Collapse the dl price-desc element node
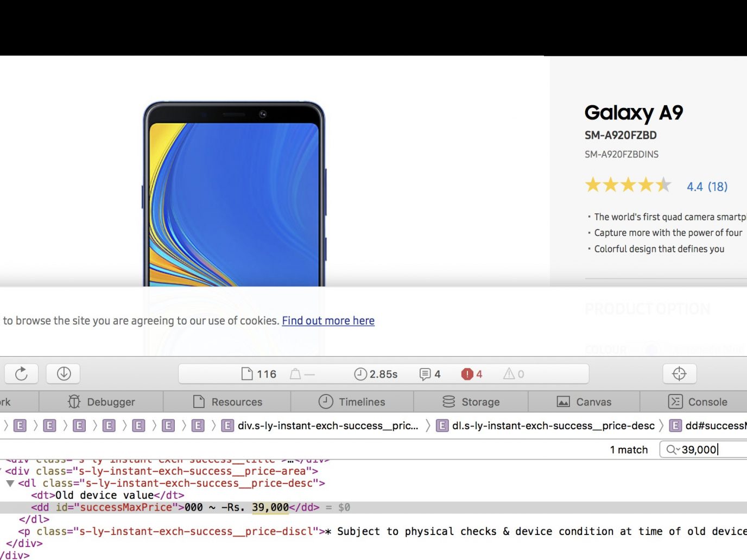This screenshot has width=747, height=560. point(10,483)
